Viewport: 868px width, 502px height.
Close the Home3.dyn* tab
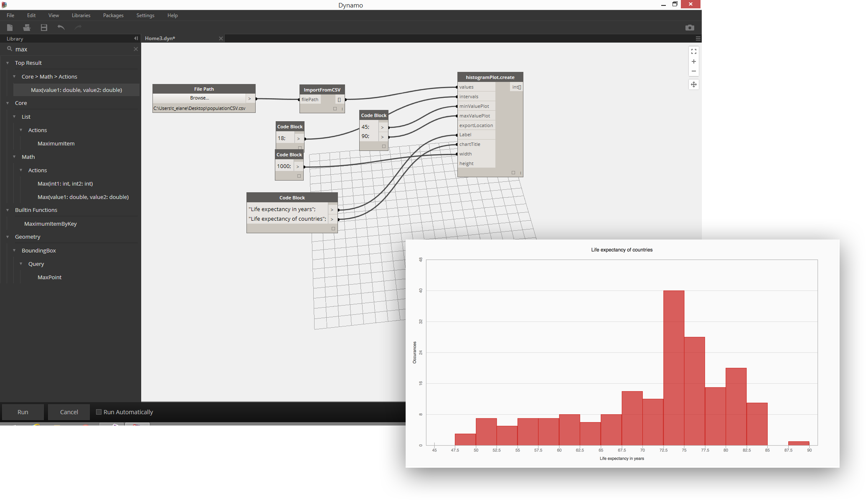tap(221, 38)
